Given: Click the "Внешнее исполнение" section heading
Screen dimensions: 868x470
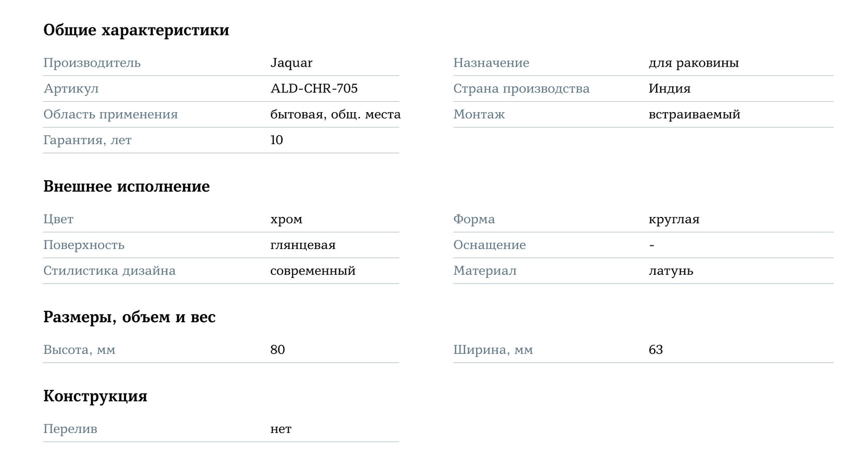Looking at the screenshot, I should (127, 186).
